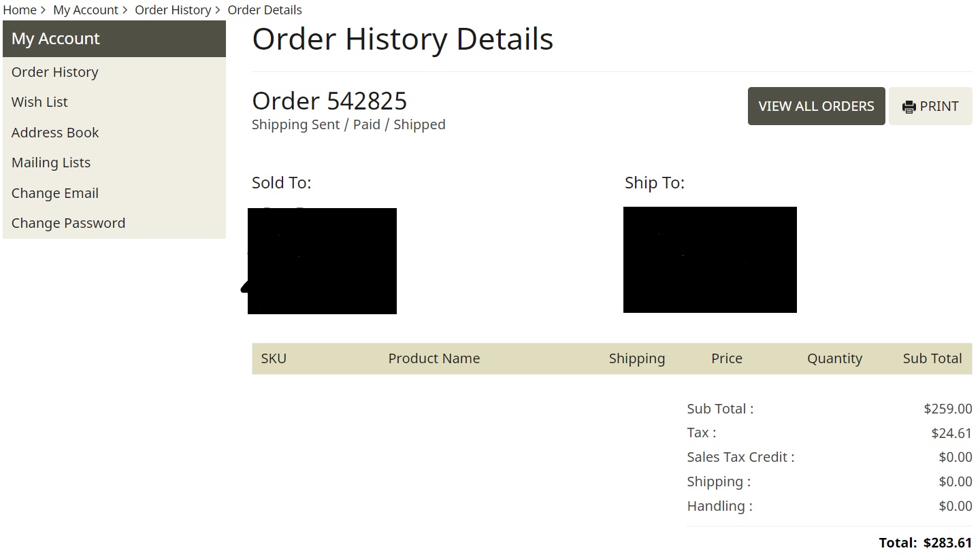
Task: Click the Product Name column header
Action: (x=434, y=358)
